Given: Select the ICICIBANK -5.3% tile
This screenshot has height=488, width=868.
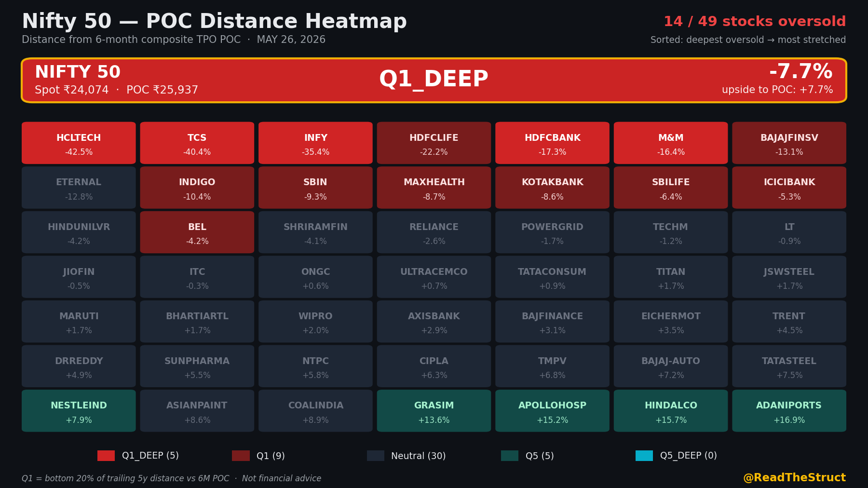Looking at the screenshot, I should click(789, 188).
